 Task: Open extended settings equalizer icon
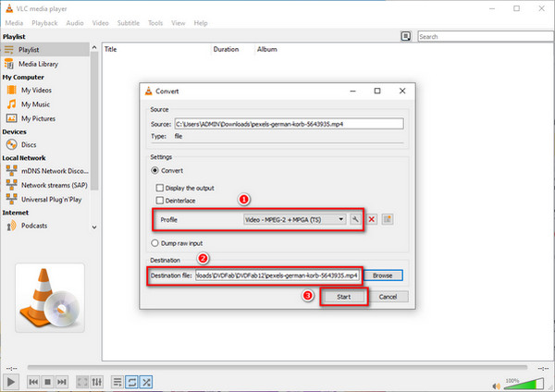[96, 382]
